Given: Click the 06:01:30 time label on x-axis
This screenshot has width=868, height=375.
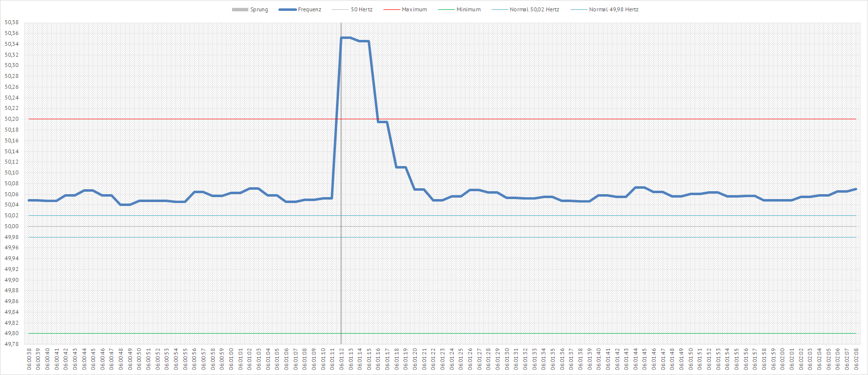Looking at the screenshot, I should 507,359.
